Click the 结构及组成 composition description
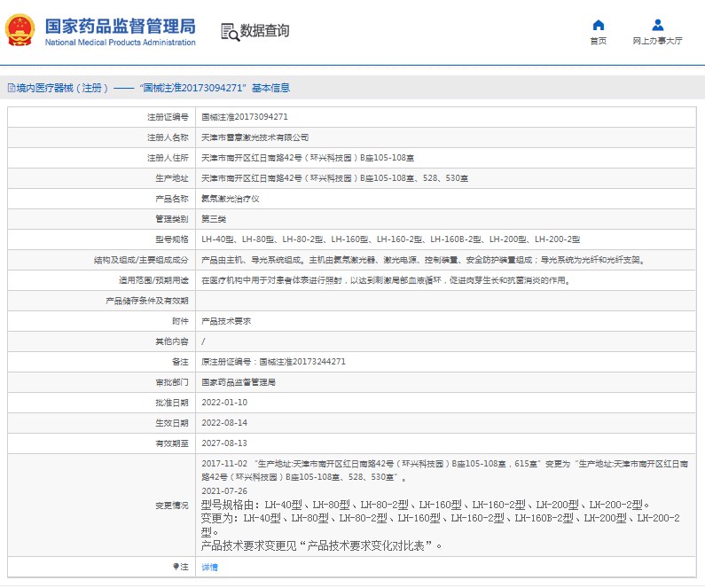This screenshot has height=588, width=705. point(424,260)
